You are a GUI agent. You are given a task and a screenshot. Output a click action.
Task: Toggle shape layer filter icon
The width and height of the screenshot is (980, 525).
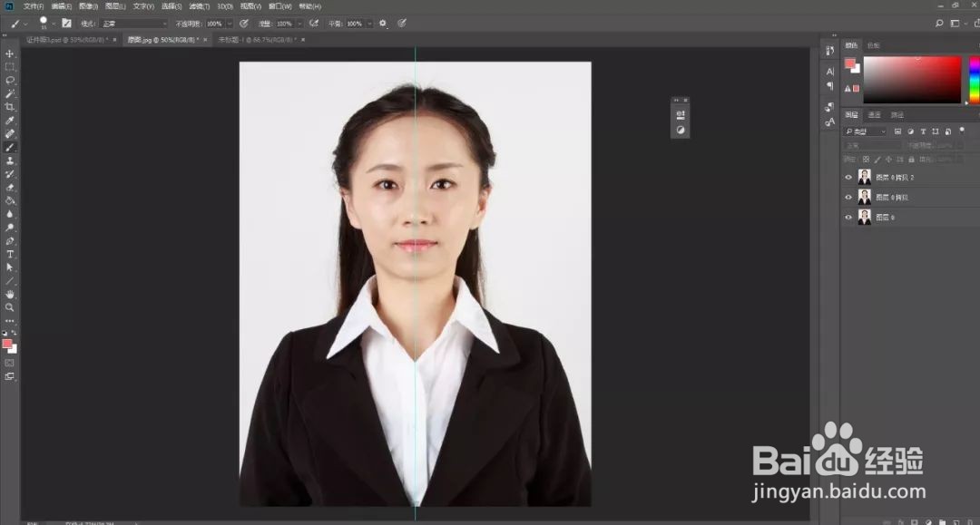(x=935, y=131)
